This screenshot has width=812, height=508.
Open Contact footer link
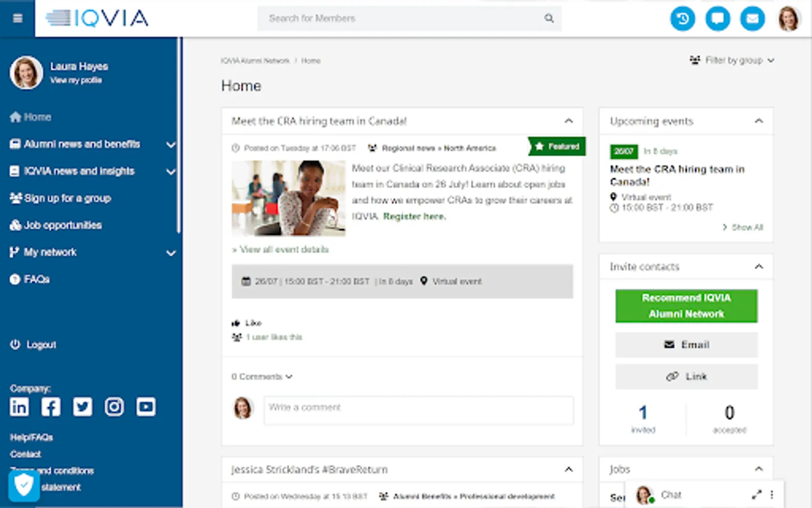25,454
